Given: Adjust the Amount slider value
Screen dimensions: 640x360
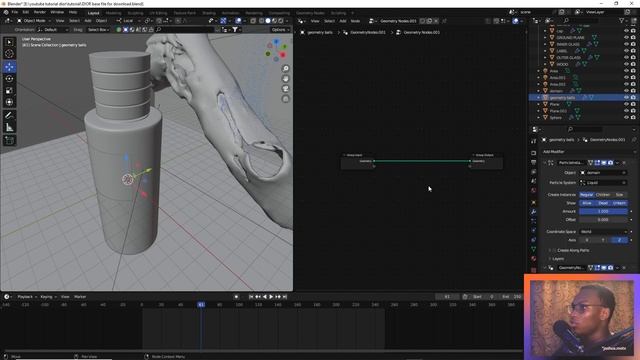Looking at the screenshot, I should 603,211.
